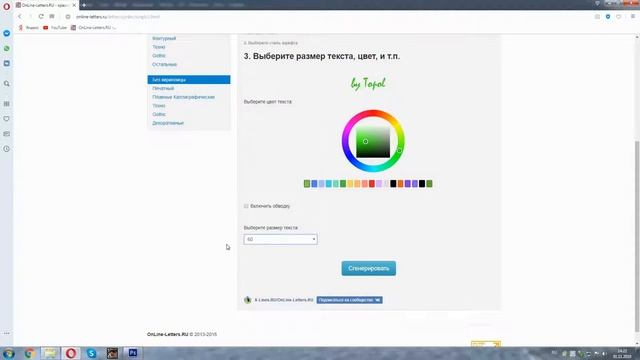Close the OnLine-Letters.RU tab
The width and height of the screenshot is (640, 360).
(x=74, y=5)
